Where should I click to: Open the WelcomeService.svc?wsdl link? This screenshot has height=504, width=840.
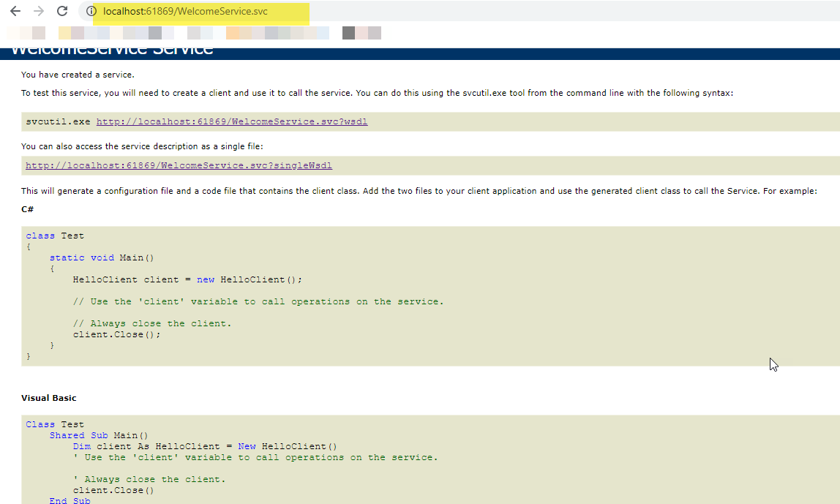coord(232,121)
